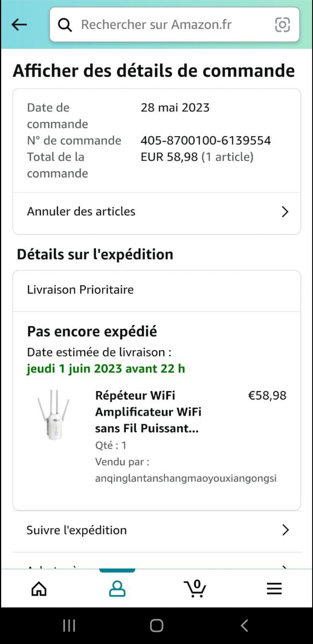
Task: Expand Suivre l'expédition chevron
Action: click(x=285, y=530)
